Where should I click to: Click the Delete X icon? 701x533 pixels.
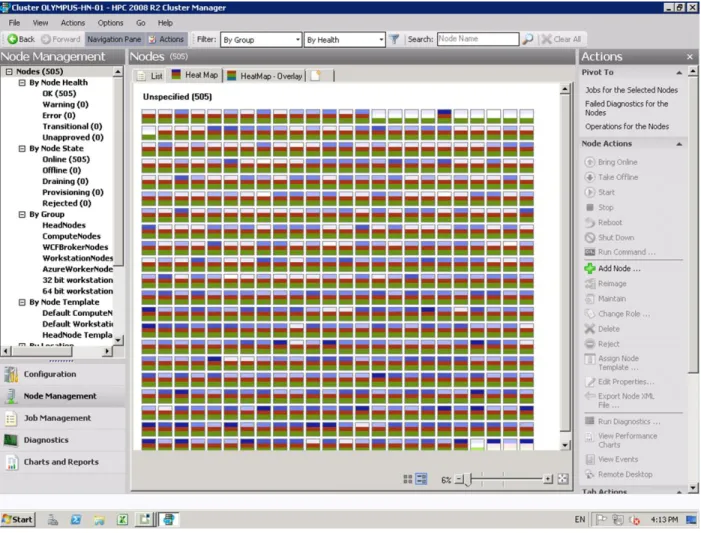tap(590, 329)
